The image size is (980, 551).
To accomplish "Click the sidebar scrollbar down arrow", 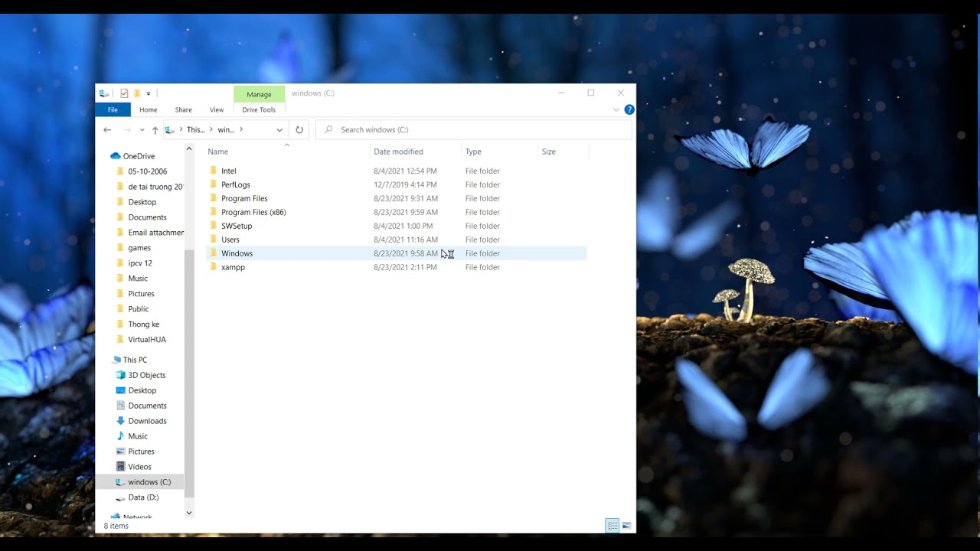I will (x=189, y=513).
